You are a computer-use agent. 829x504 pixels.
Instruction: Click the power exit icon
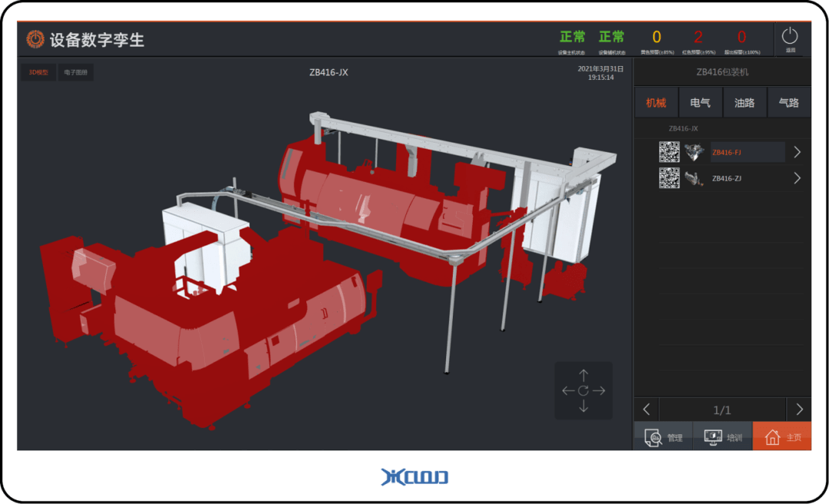point(790,38)
